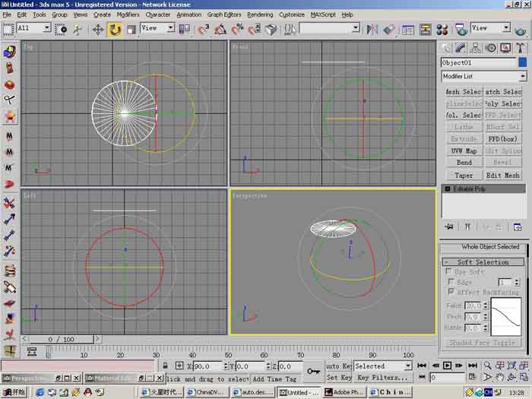This screenshot has height=399, width=532.
Task: Toggle the Percent Snap button
Action: click(237, 30)
